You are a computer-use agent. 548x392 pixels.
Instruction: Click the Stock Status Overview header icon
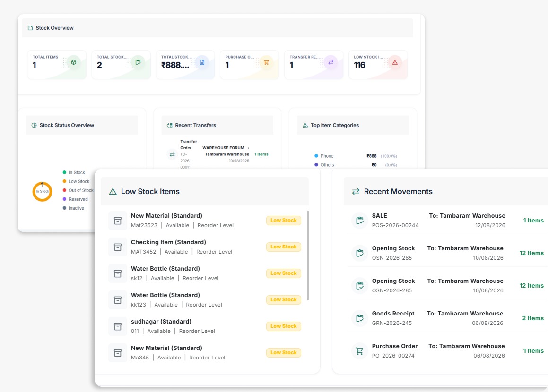pyautogui.click(x=34, y=125)
